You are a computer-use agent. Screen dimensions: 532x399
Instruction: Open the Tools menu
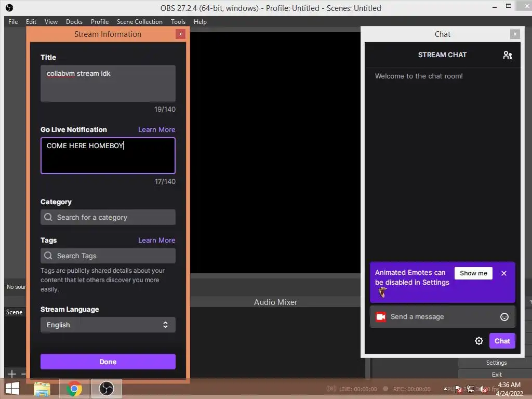[x=178, y=22]
